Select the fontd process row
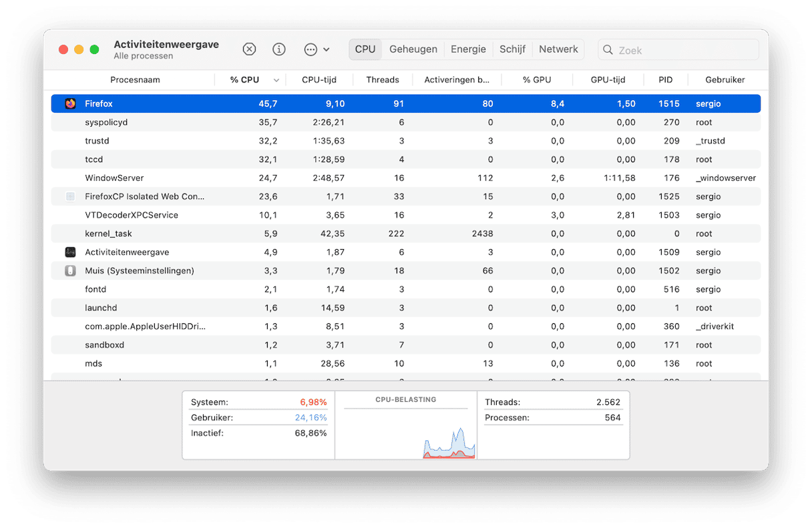Viewport: 812px width, 528px height. (406, 289)
